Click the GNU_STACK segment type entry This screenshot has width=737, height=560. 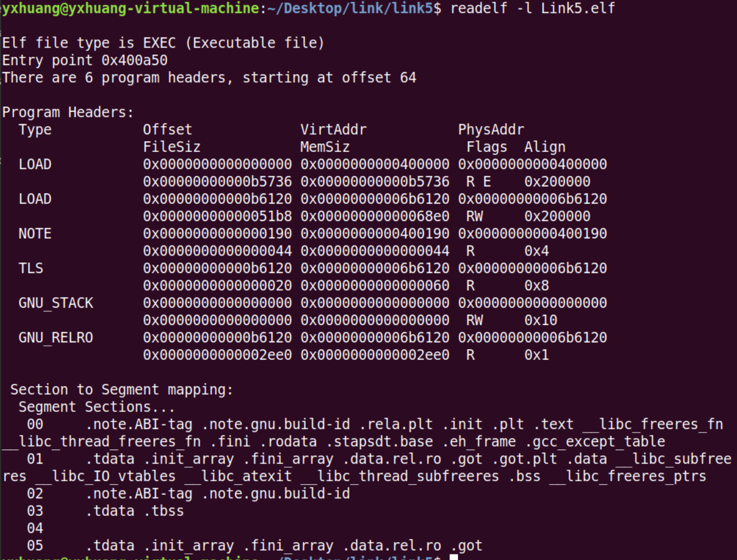click(x=56, y=303)
